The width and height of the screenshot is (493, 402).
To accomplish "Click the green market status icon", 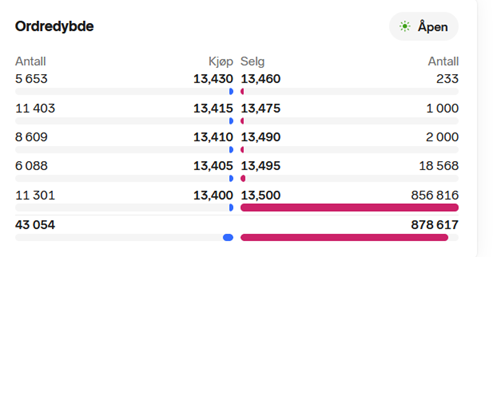I will pyautogui.click(x=405, y=26).
